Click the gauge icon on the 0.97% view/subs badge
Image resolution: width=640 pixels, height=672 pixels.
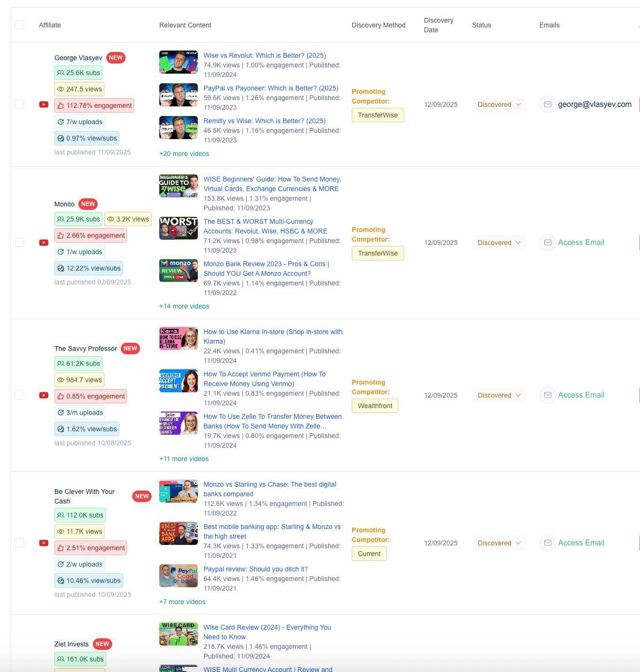[61, 138]
